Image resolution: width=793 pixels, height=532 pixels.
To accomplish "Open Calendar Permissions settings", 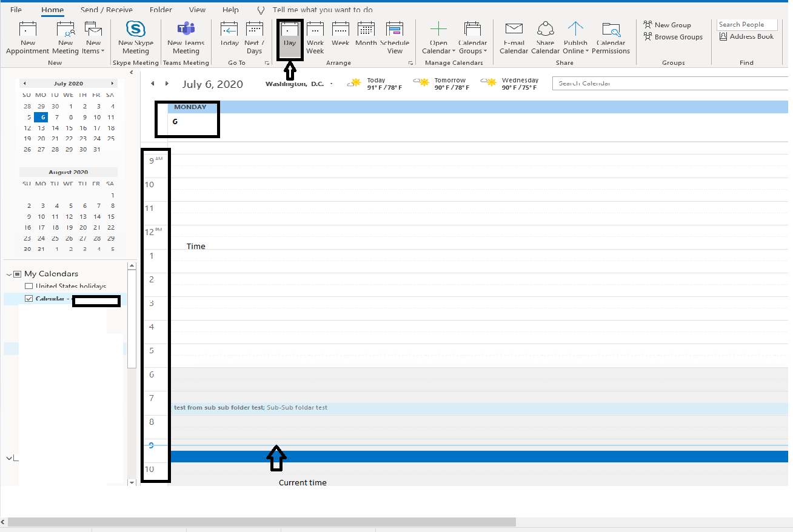I will coord(611,38).
